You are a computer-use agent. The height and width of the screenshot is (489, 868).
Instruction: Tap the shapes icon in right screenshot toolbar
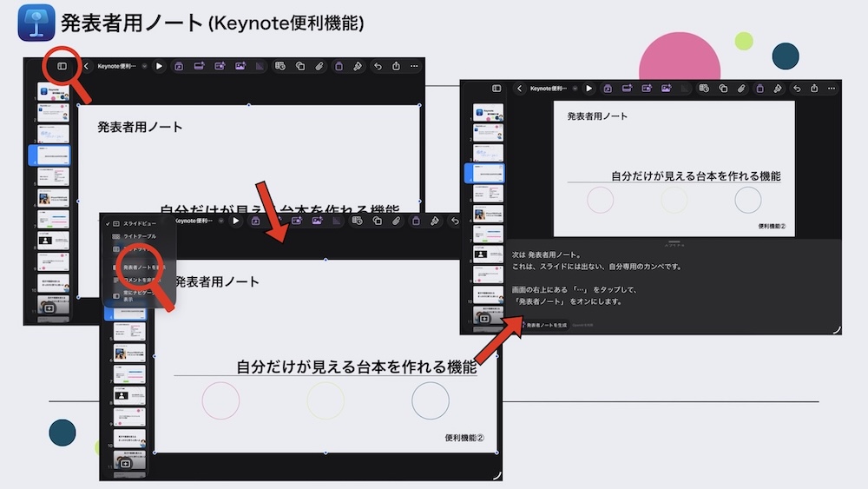click(723, 88)
